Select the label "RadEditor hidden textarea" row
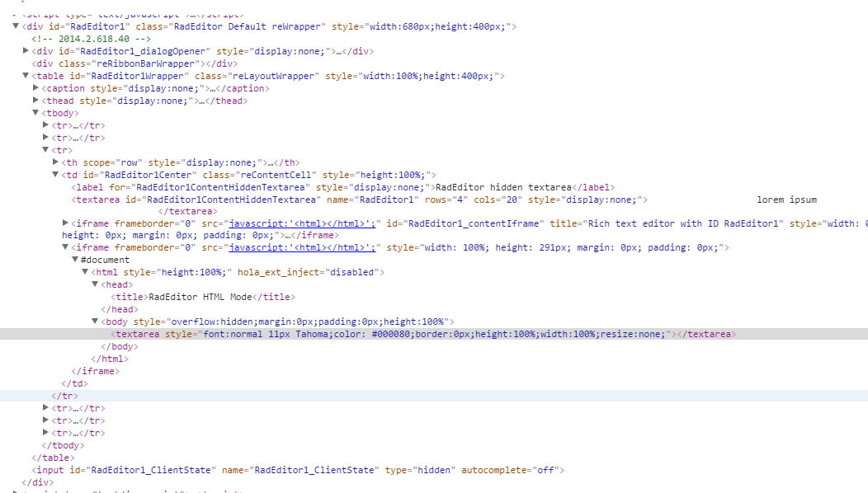This screenshot has height=493, width=868. [x=343, y=188]
